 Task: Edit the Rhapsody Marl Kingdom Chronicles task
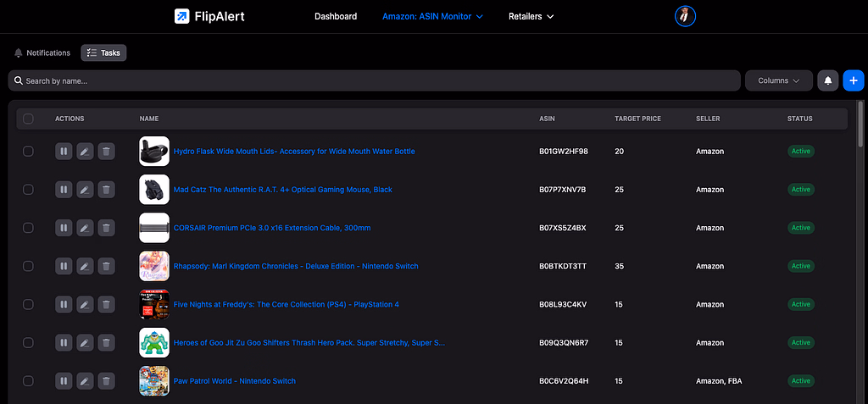coord(85,266)
